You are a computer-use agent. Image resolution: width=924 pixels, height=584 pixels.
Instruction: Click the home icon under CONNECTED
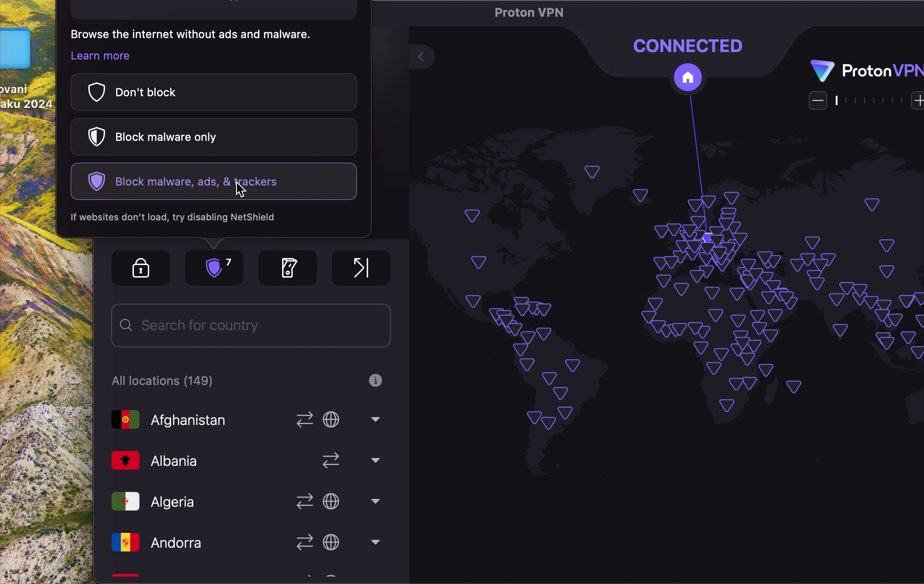pyautogui.click(x=688, y=77)
